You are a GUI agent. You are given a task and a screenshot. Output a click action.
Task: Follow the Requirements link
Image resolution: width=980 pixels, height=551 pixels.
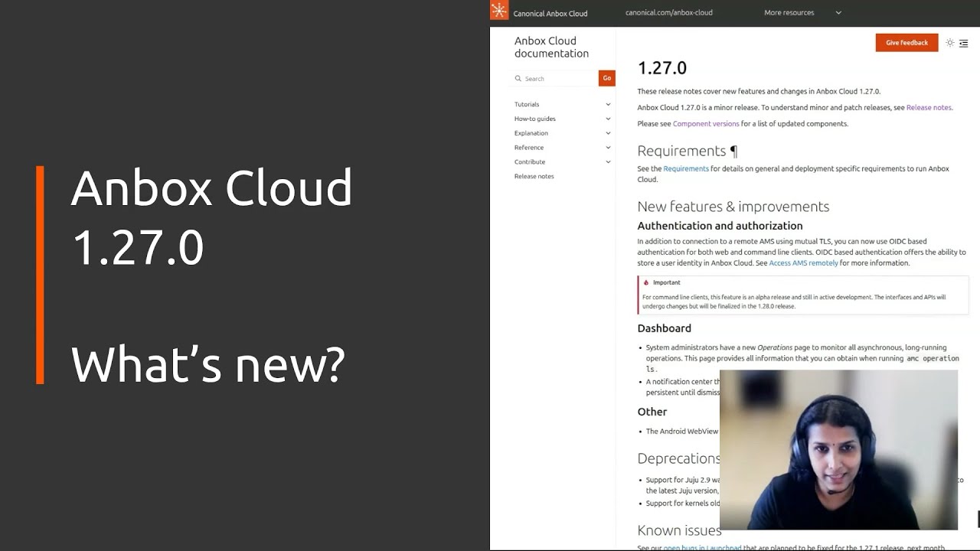click(686, 168)
